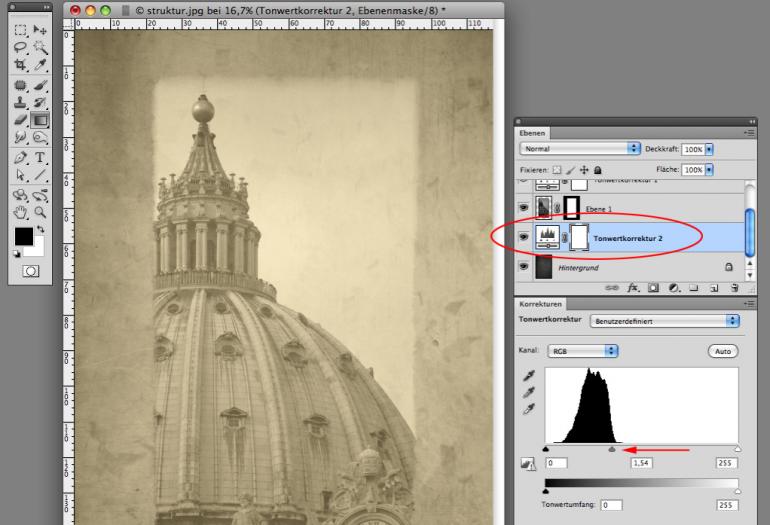Viewport: 770px width, 525px height.
Task: Switch to the Ebenen tab
Action: (532, 133)
